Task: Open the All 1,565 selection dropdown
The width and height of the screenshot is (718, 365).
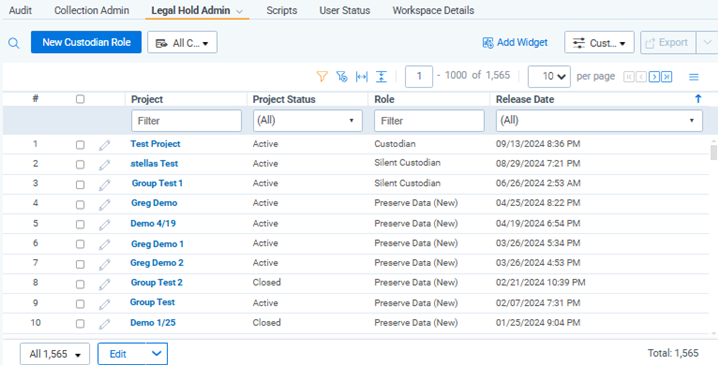Action: 55,354
